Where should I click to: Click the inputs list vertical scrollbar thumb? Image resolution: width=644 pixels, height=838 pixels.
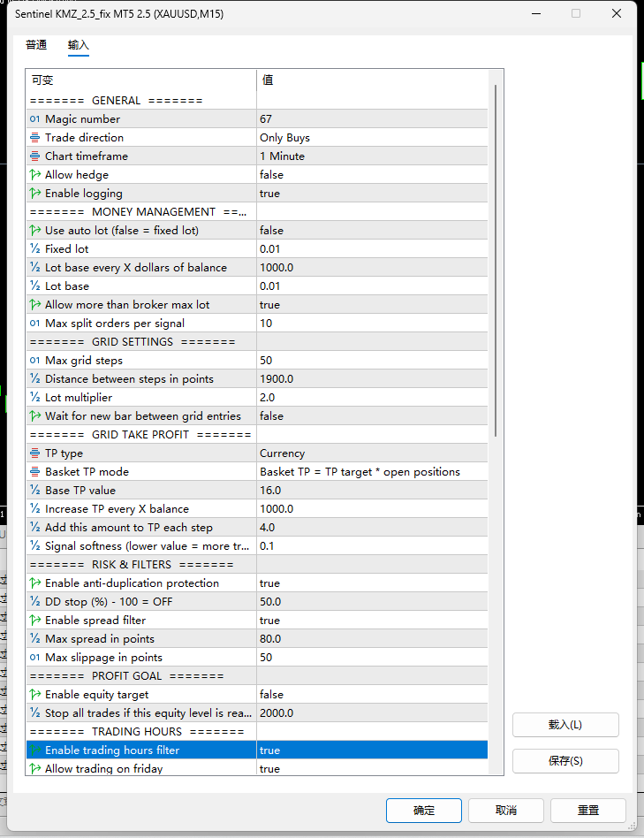496,260
